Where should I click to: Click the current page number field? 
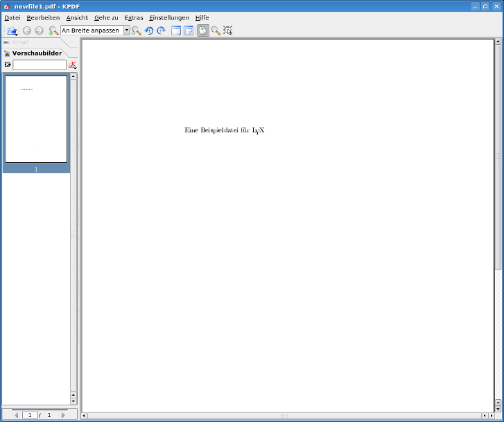click(x=30, y=415)
